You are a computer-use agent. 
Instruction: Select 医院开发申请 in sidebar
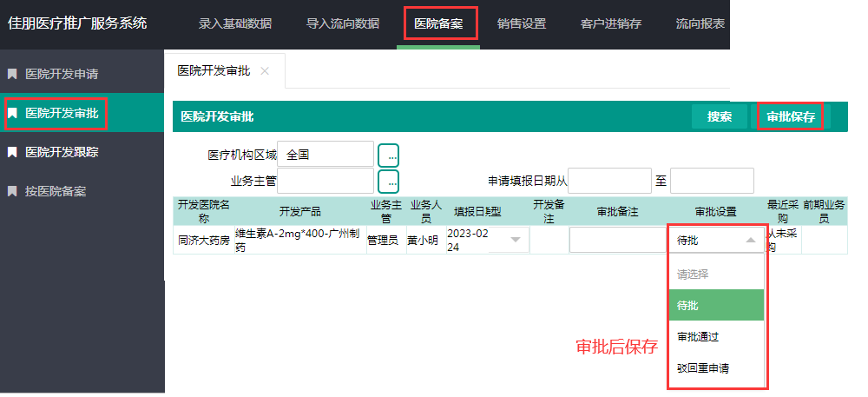61,74
